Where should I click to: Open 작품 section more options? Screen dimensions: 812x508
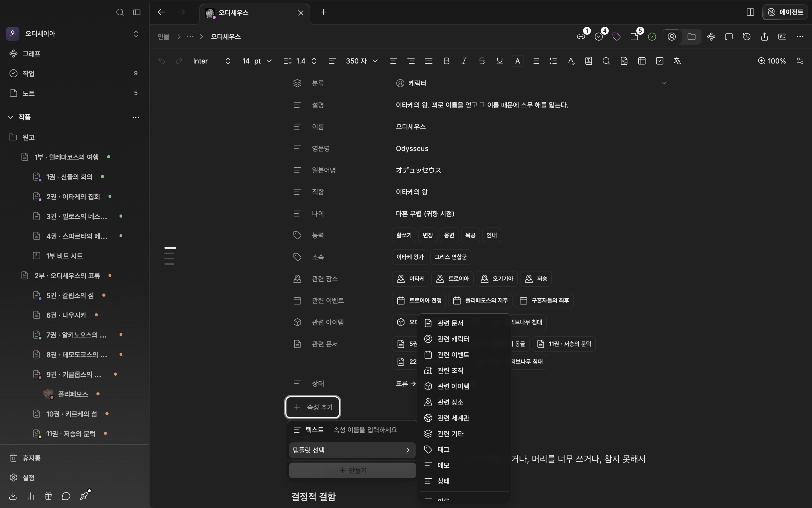(x=136, y=117)
